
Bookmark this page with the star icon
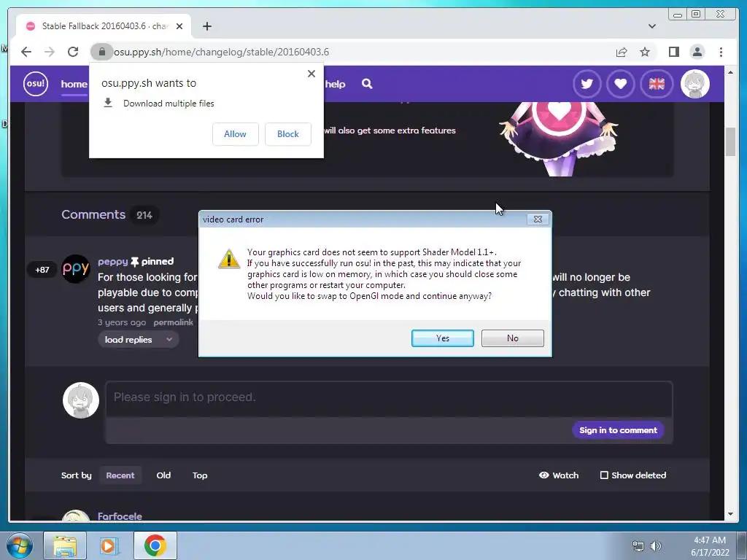tap(645, 52)
